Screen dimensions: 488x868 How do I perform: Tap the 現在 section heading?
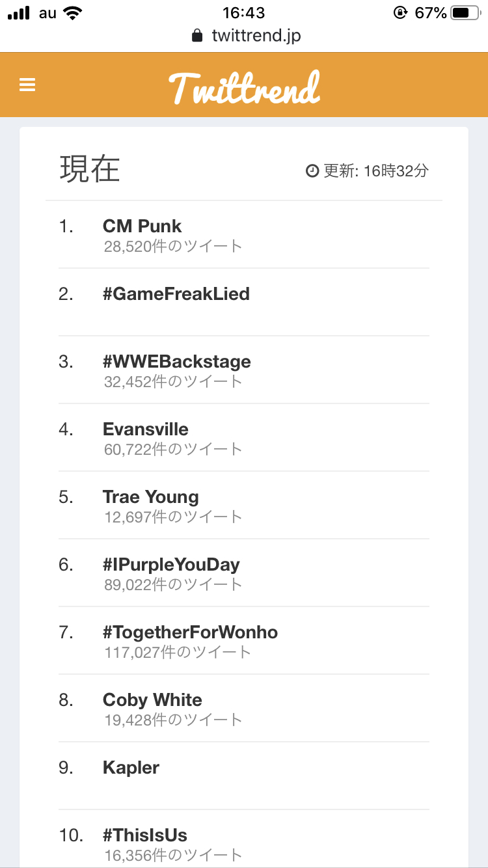pos(90,169)
